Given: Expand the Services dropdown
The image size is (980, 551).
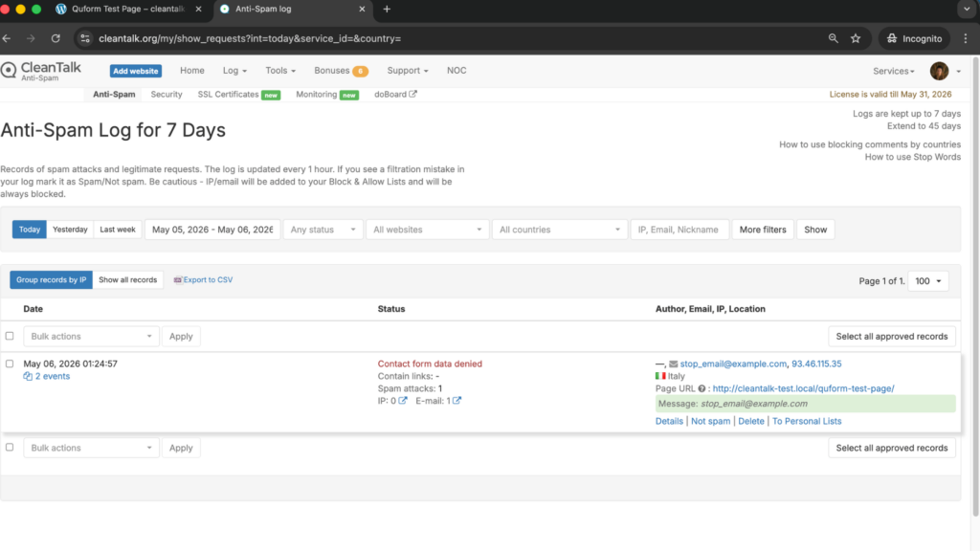Looking at the screenshot, I should point(893,71).
